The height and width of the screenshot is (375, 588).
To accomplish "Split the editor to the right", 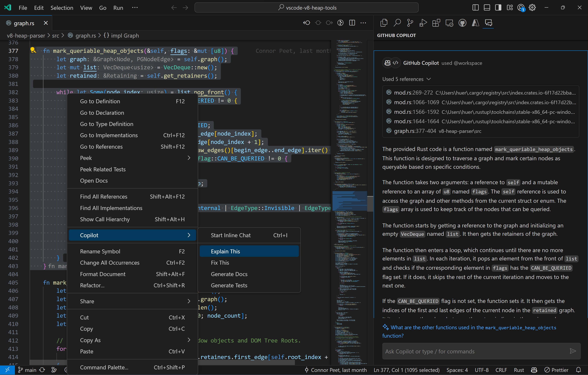I will [x=352, y=23].
